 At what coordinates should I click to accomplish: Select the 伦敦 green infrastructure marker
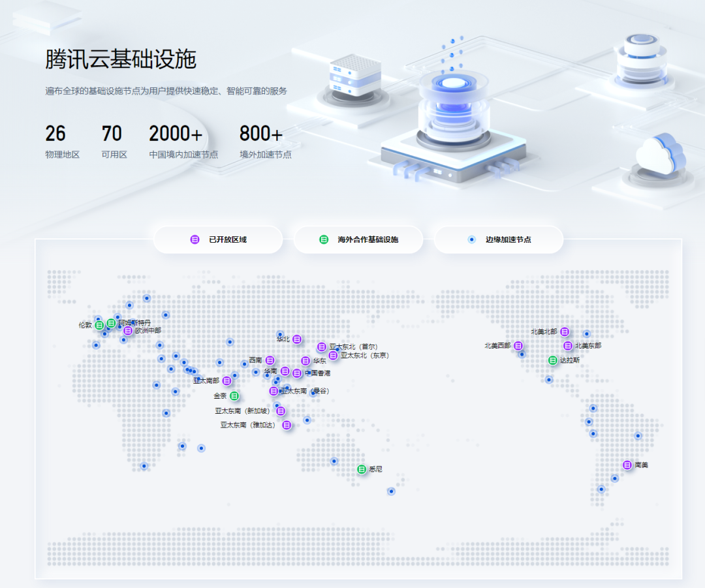(x=99, y=325)
